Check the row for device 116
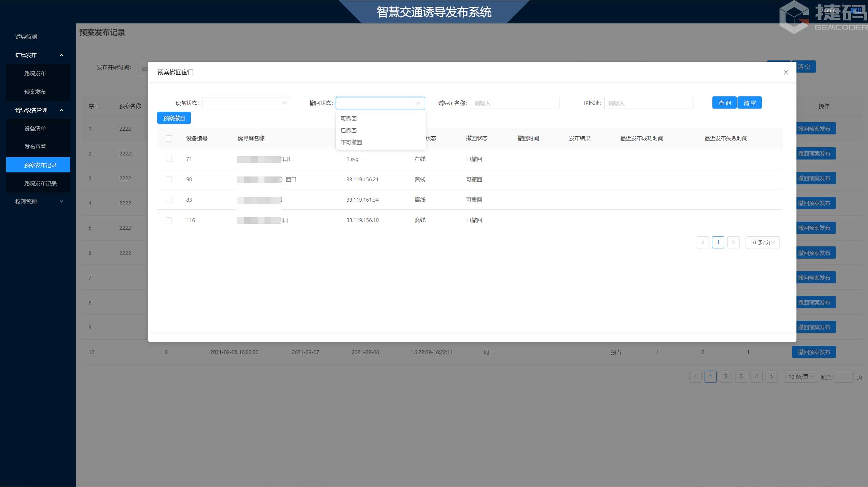868x487 pixels. point(169,220)
